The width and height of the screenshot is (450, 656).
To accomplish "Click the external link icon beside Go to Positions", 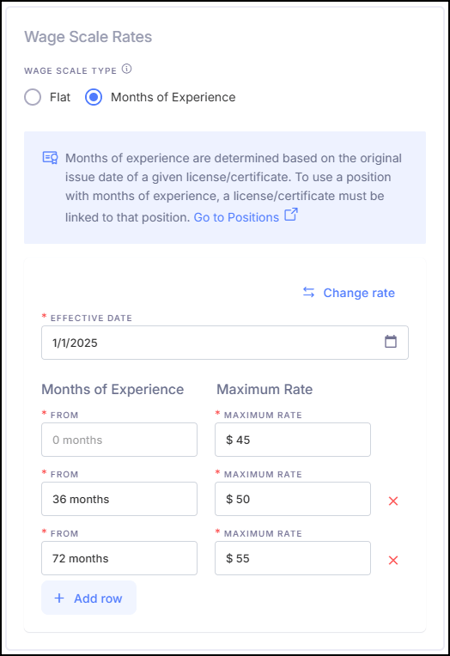I will [291, 215].
